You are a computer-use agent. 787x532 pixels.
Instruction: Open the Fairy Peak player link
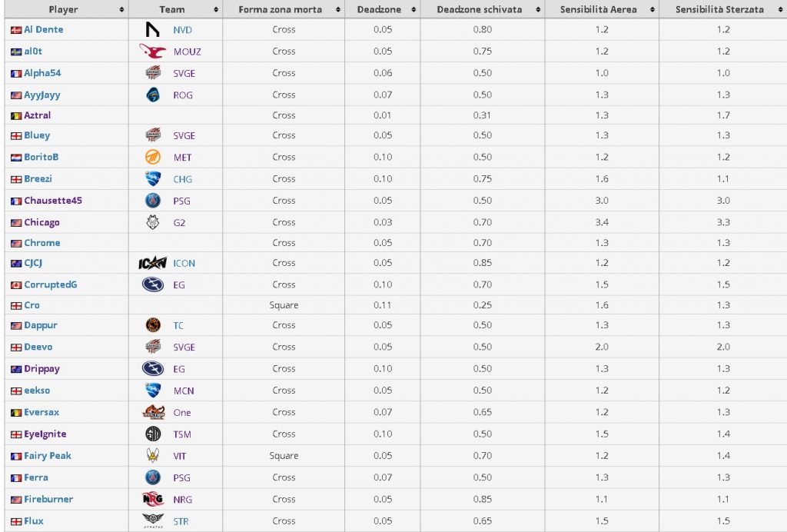[x=48, y=456]
